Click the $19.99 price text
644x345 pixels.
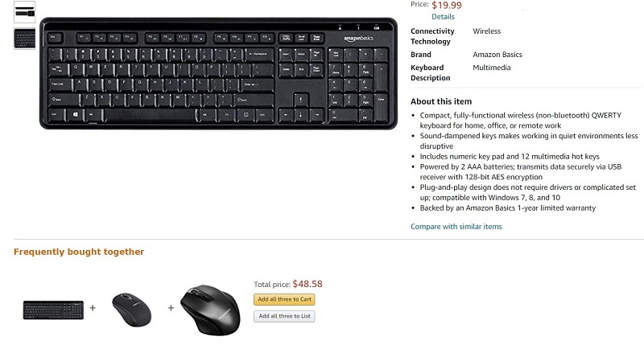click(x=447, y=6)
